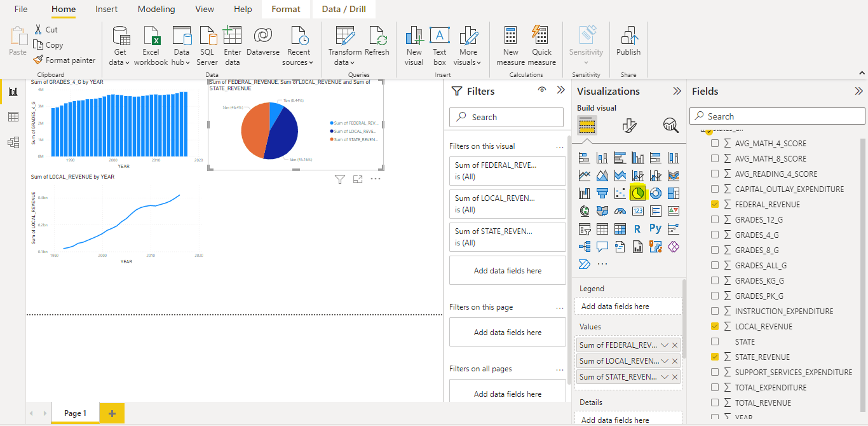This screenshot has height=426, width=868.
Task: Open the Data / Drill tab
Action: tap(344, 9)
